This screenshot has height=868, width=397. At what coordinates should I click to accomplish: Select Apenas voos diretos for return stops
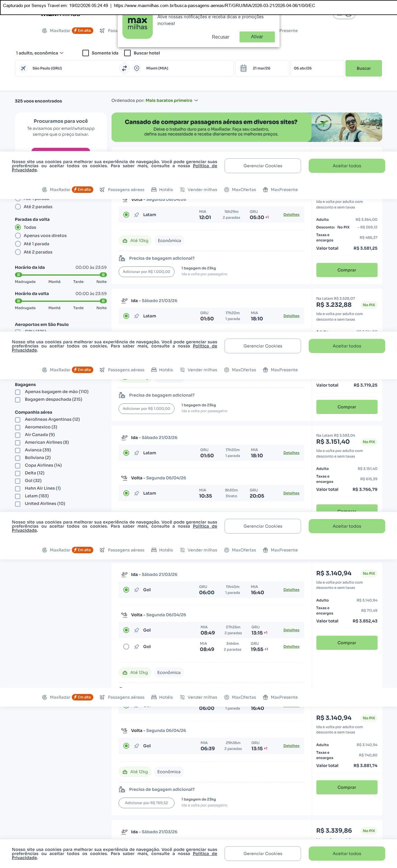click(x=18, y=236)
